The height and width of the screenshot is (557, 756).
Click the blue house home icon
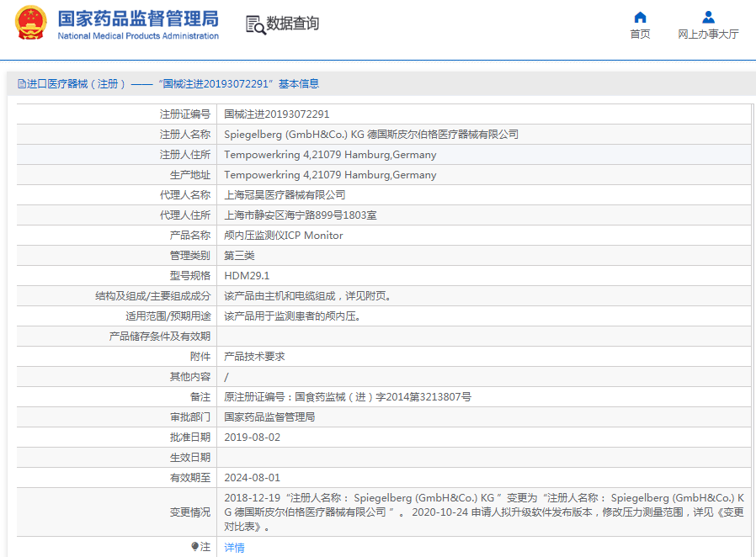[x=640, y=18]
